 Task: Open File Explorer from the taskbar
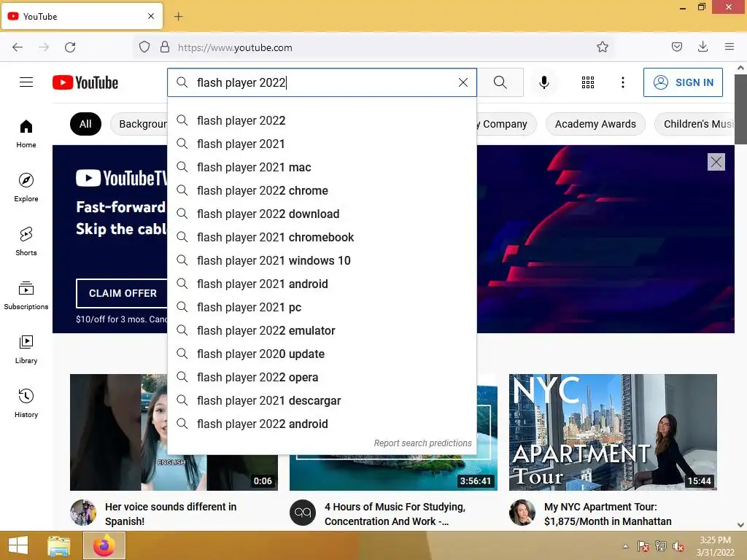(x=58, y=545)
